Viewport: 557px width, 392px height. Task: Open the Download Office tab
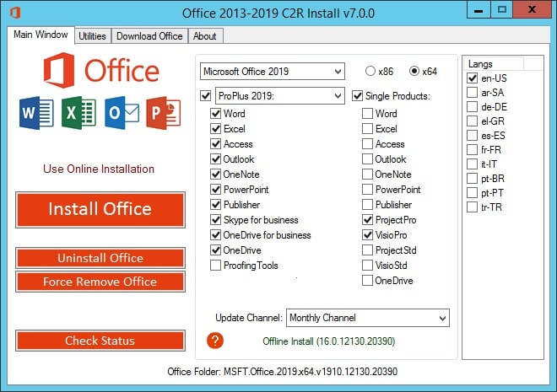[x=149, y=36]
